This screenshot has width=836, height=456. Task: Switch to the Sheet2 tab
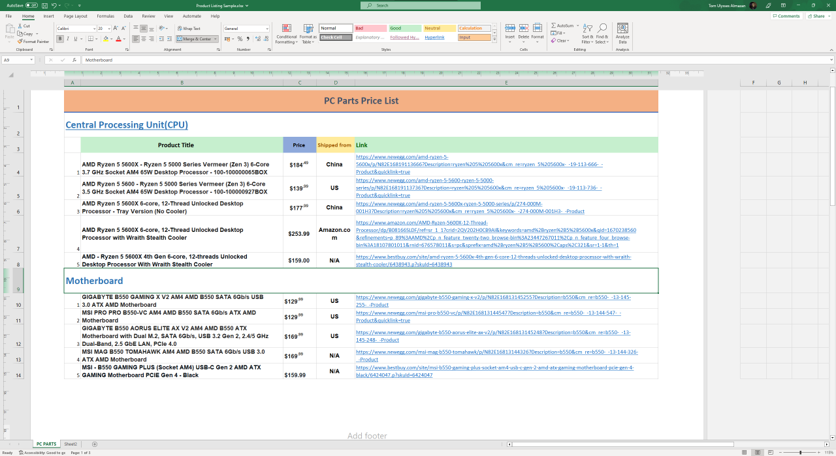tap(70, 444)
